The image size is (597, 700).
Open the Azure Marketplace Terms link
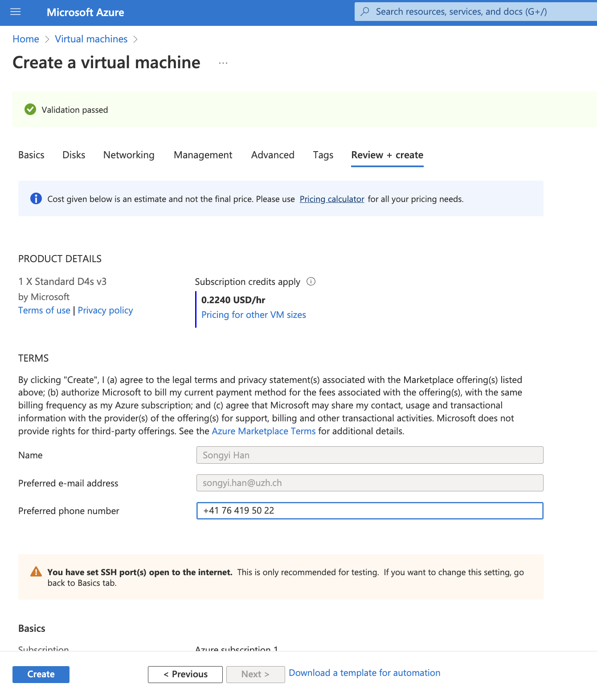264,431
